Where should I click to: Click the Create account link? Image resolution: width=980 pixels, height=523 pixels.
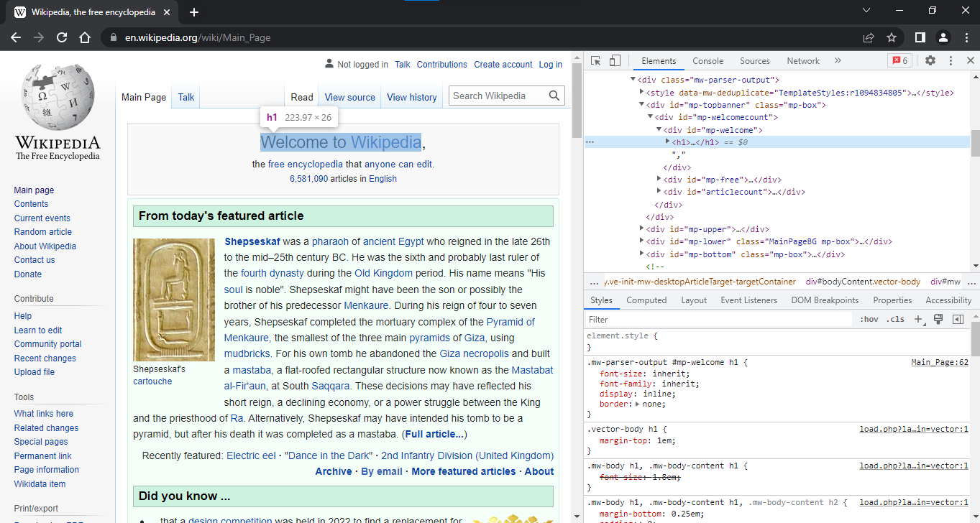point(503,64)
